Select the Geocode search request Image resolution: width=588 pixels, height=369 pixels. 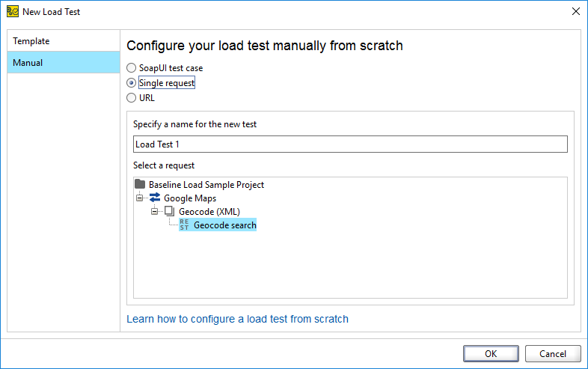point(225,225)
